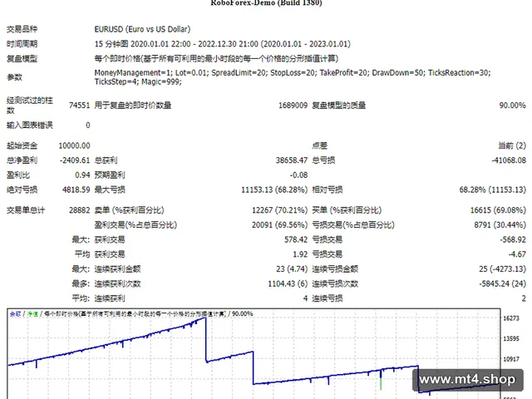Select the expected payoff value -0.08
The image size is (532, 399).
point(298,175)
